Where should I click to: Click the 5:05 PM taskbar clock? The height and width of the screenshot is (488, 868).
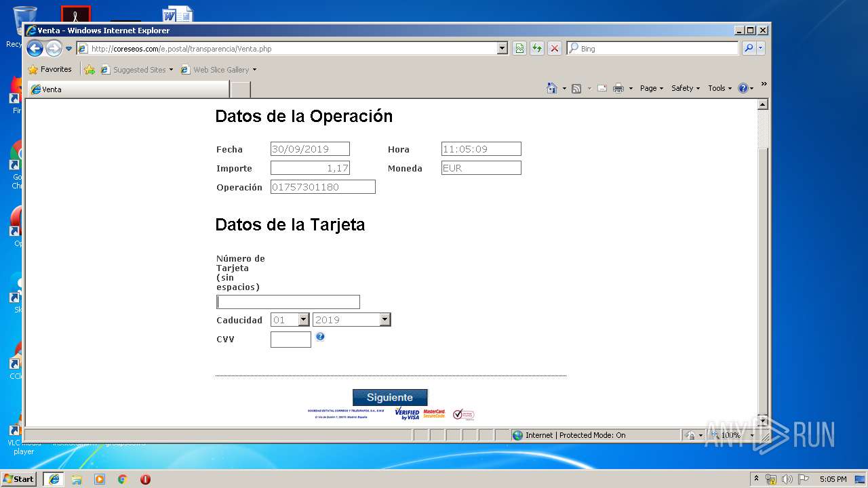point(833,479)
